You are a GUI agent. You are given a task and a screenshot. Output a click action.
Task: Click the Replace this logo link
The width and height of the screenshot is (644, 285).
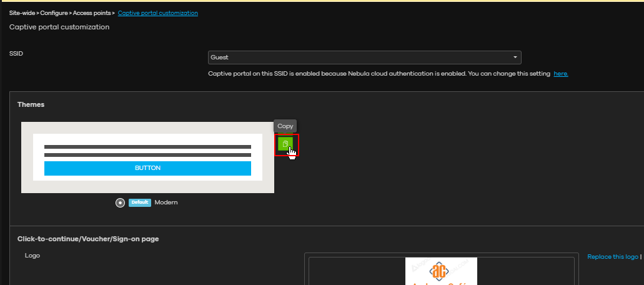click(x=612, y=257)
